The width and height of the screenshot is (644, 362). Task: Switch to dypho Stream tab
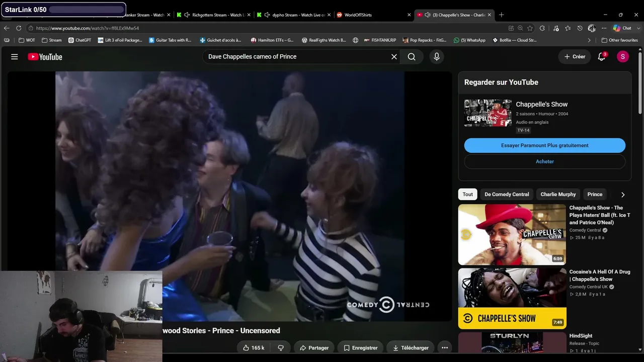(293, 15)
